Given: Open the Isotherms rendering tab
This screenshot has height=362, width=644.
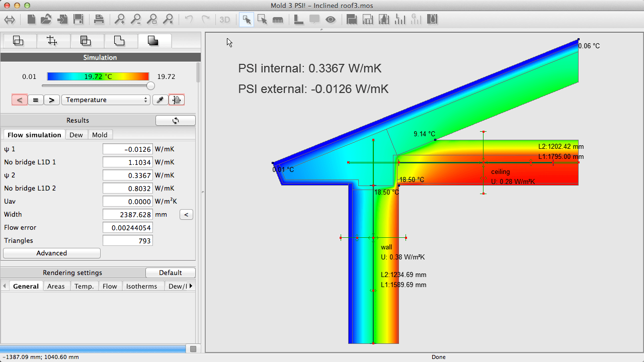Looking at the screenshot, I should (x=143, y=286).
